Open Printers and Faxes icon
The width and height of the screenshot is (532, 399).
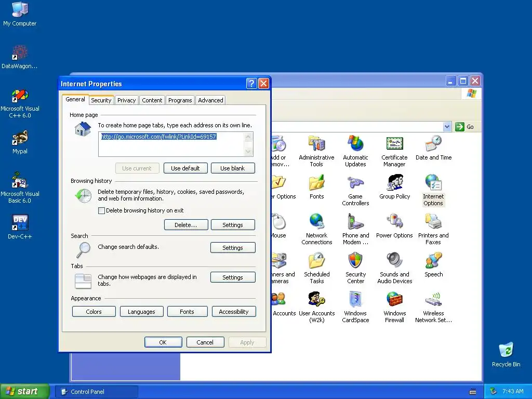[433, 229]
